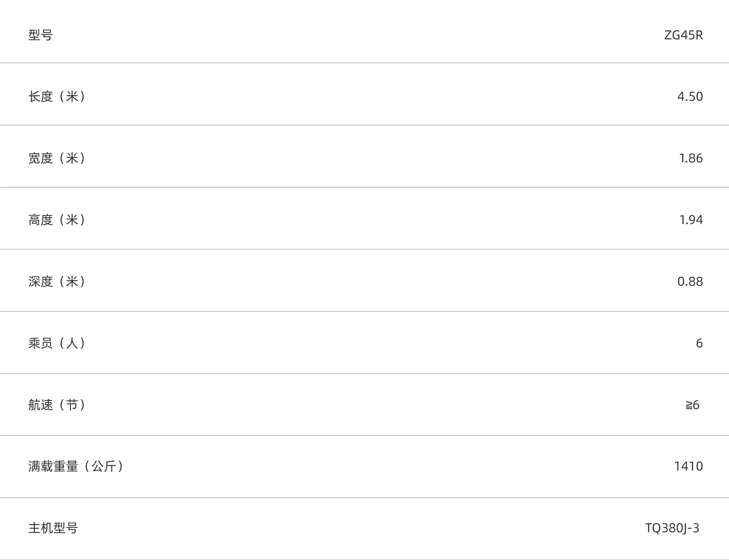This screenshot has width=729, height=560.
Task: Select the TQ380J-3 engine model value
Action: coord(672,528)
